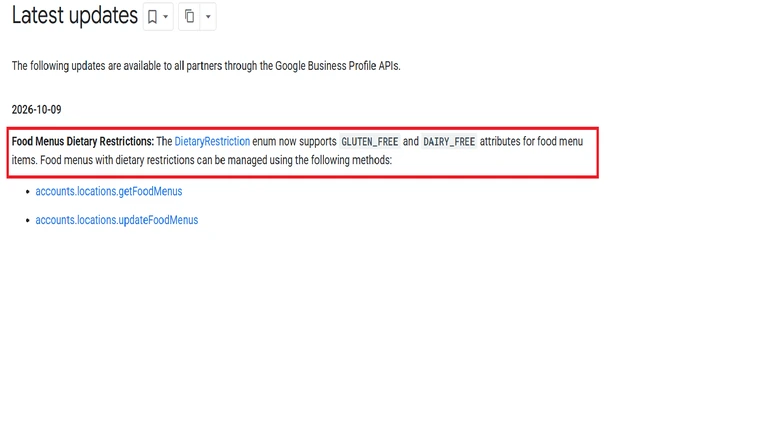Viewport: 778px width, 442px height.
Task: Open the DietaryRestriction enum link
Action: (212, 141)
